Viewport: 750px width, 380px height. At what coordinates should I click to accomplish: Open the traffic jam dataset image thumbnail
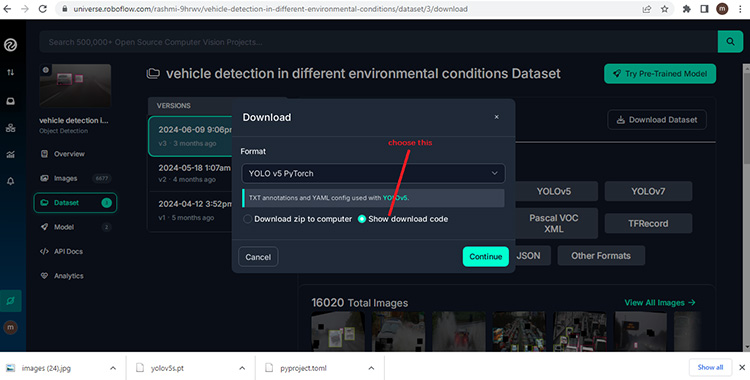pyautogui.click(x=519, y=332)
